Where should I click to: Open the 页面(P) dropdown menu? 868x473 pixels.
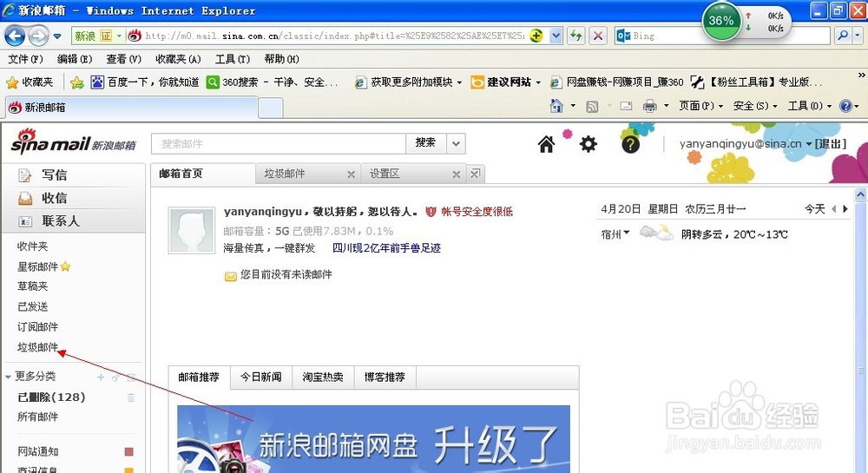[700, 106]
